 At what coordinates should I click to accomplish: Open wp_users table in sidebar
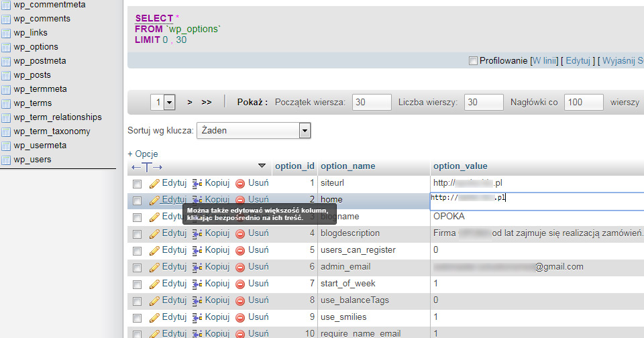[x=32, y=160]
